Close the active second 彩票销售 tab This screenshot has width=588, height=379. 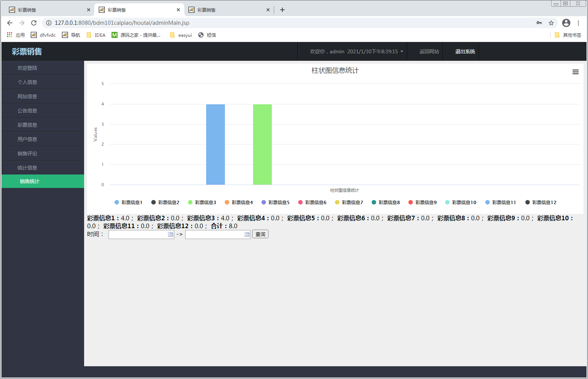point(178,10)
